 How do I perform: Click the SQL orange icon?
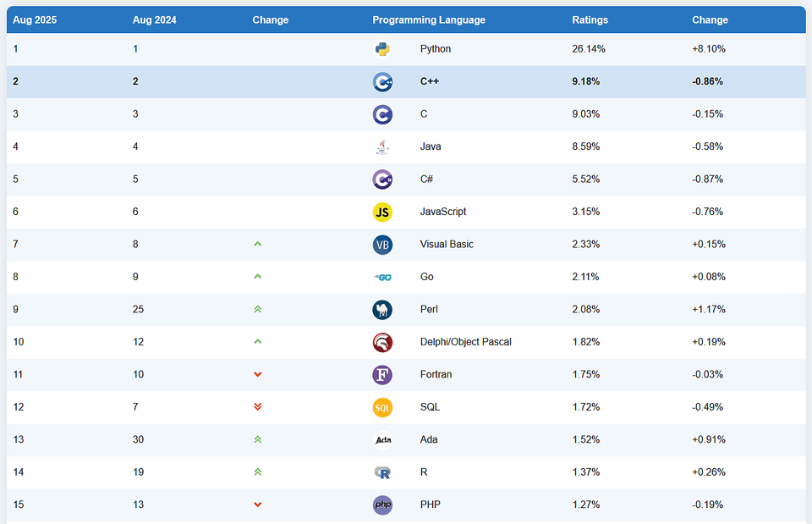coord(382,407)
